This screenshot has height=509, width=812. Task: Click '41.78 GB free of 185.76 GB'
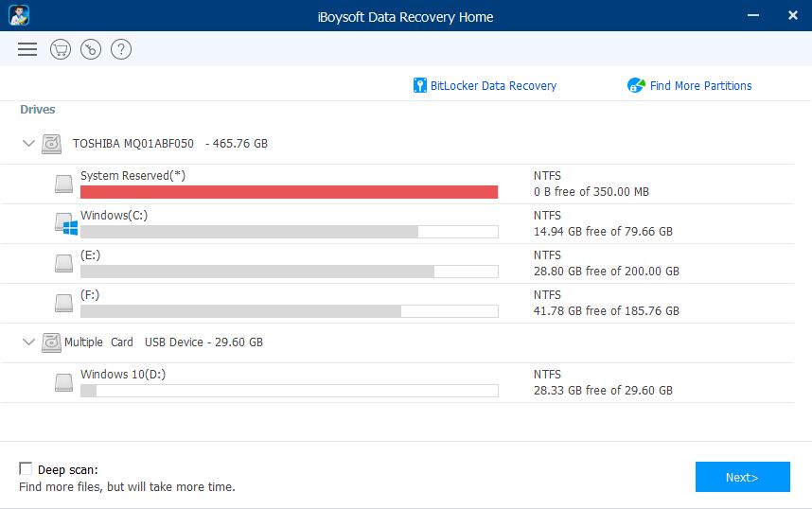click(x=606, y=311)
